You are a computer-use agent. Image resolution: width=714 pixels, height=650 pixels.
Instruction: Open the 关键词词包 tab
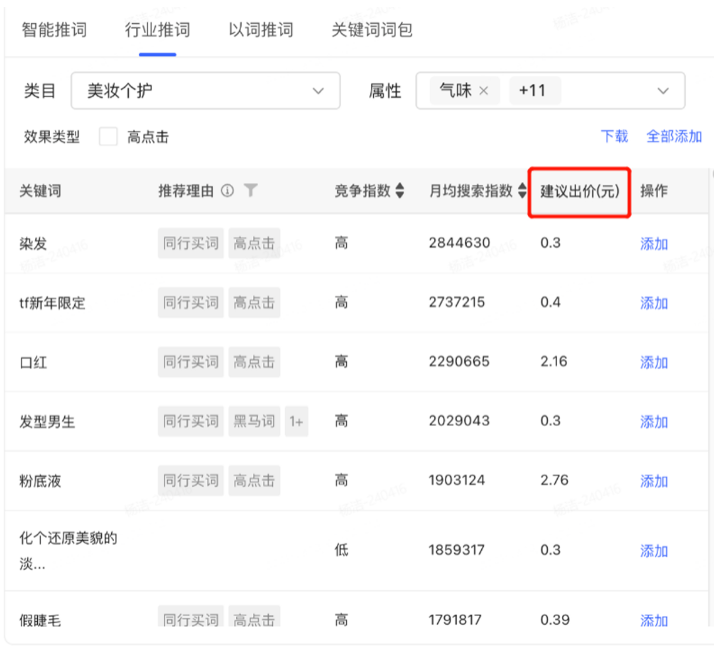(372, 30)
